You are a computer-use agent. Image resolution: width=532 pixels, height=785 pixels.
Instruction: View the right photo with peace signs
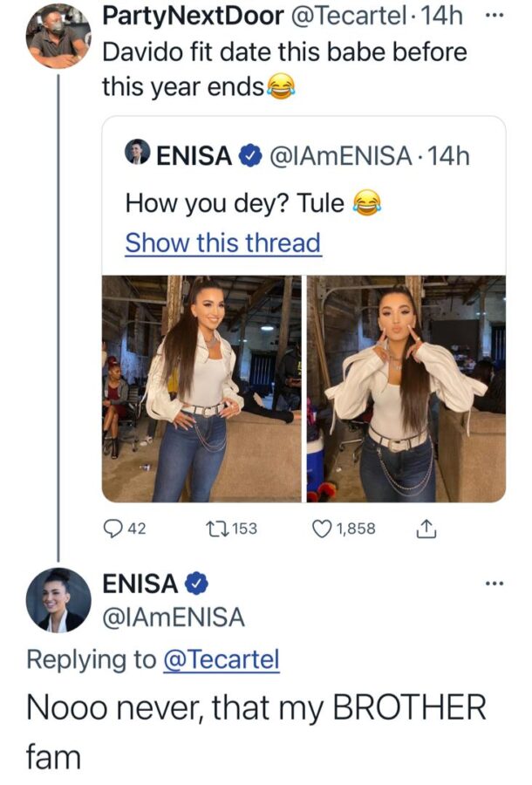click(406, 388)
